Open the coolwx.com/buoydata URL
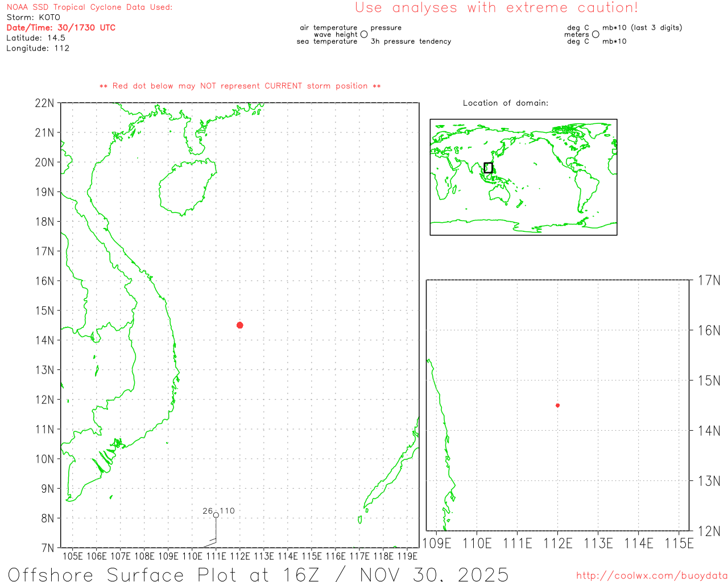 click(x=652, y=576)
